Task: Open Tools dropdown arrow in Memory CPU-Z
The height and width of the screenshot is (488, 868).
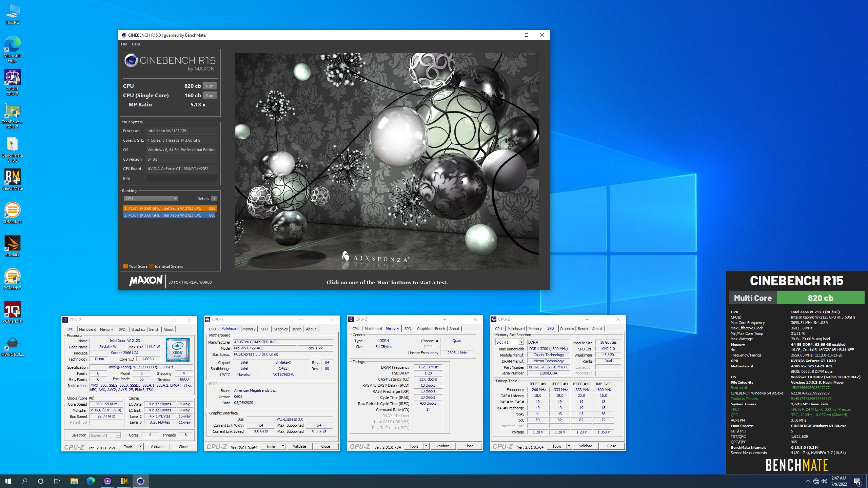Action: (x=426, y=446)
